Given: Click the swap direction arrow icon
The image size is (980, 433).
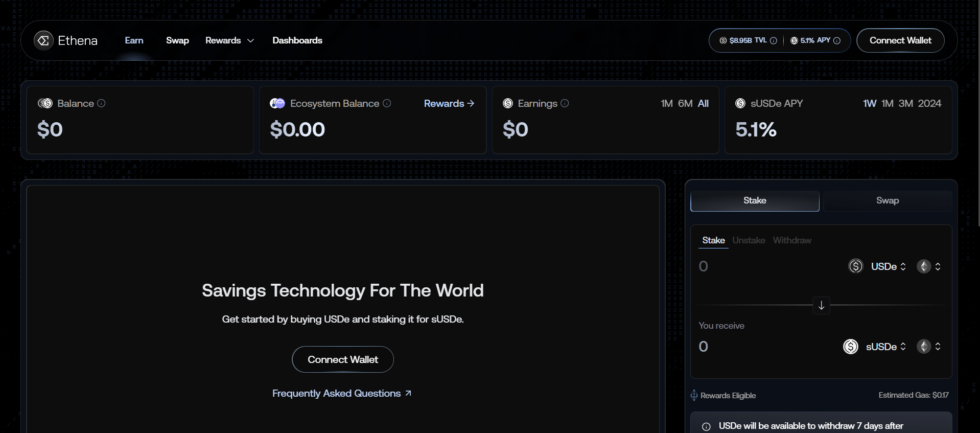Looking at the screenshot, I should tap(821, 306).
